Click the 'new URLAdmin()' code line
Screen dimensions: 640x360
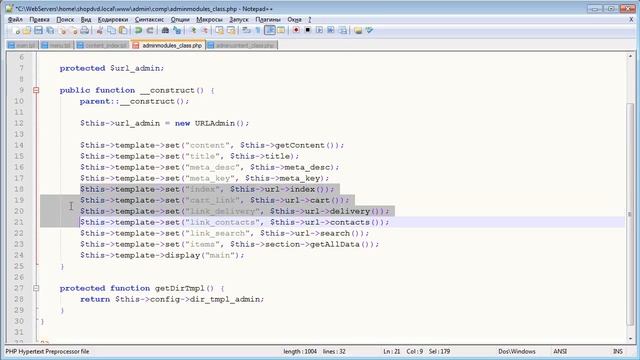coord(164,123)
